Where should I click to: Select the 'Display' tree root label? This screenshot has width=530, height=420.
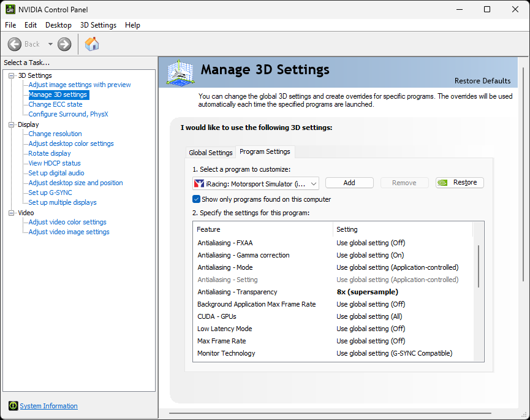coord(28,125)
